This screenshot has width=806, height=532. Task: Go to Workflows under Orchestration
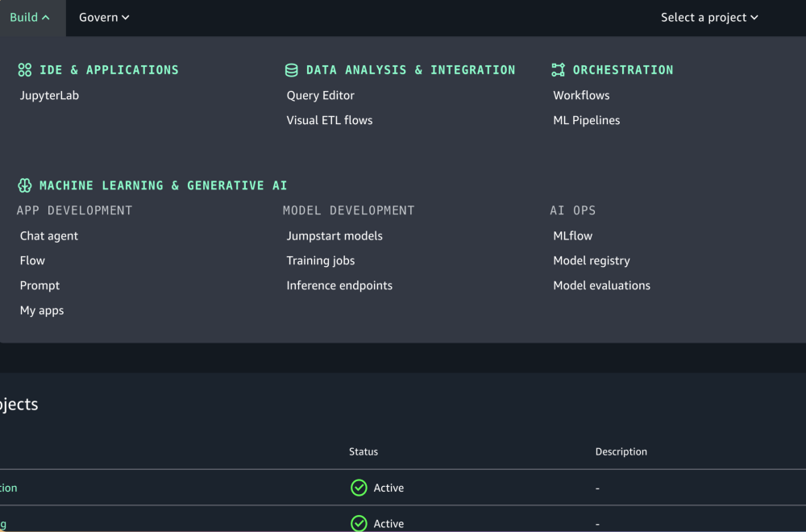point(581,96)
